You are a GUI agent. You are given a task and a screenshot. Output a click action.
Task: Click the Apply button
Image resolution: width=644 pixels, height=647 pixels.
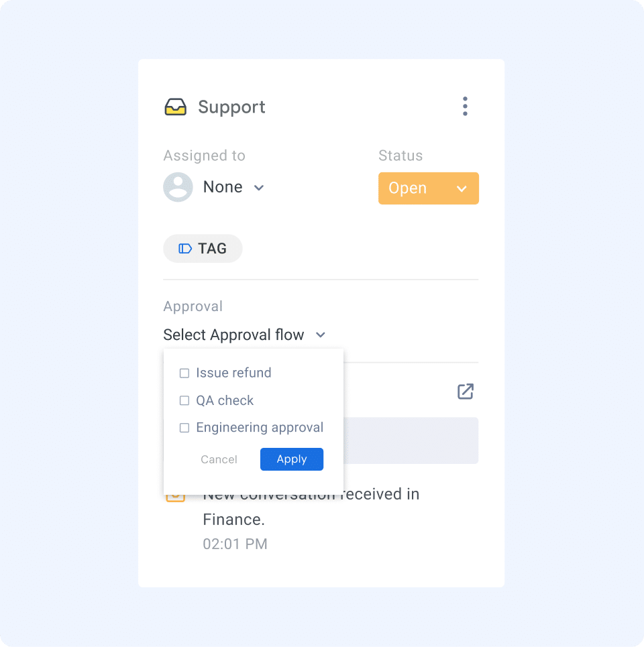tap(291, 459)
